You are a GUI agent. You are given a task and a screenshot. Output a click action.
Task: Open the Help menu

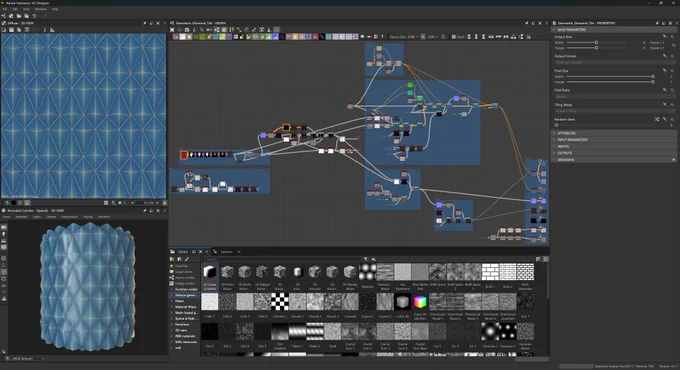pos(55,9)
